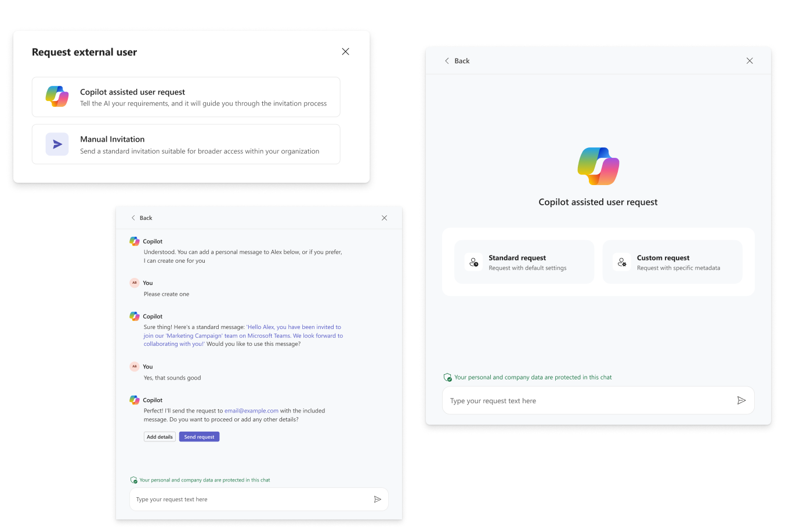The height and width of the screenshot is (532, 796).
Task: Click the Manual Invitation paper plane icon
Action: coord(57,144)
